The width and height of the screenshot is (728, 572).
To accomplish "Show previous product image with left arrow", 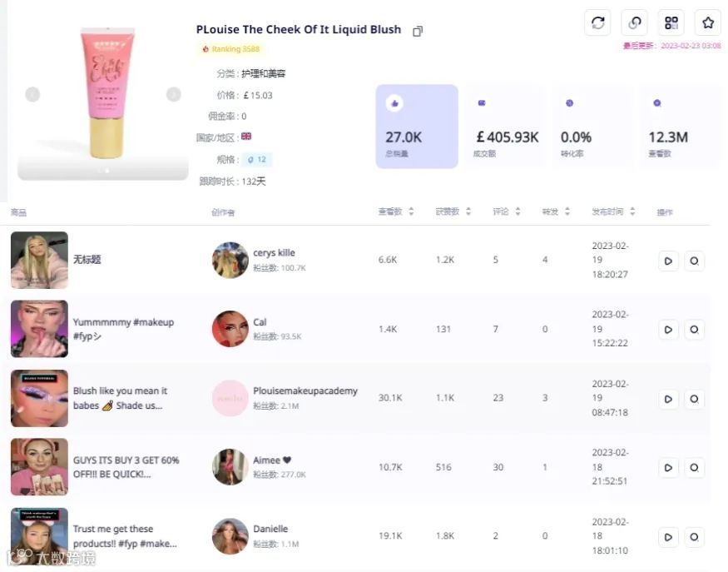I will (32, 94).
